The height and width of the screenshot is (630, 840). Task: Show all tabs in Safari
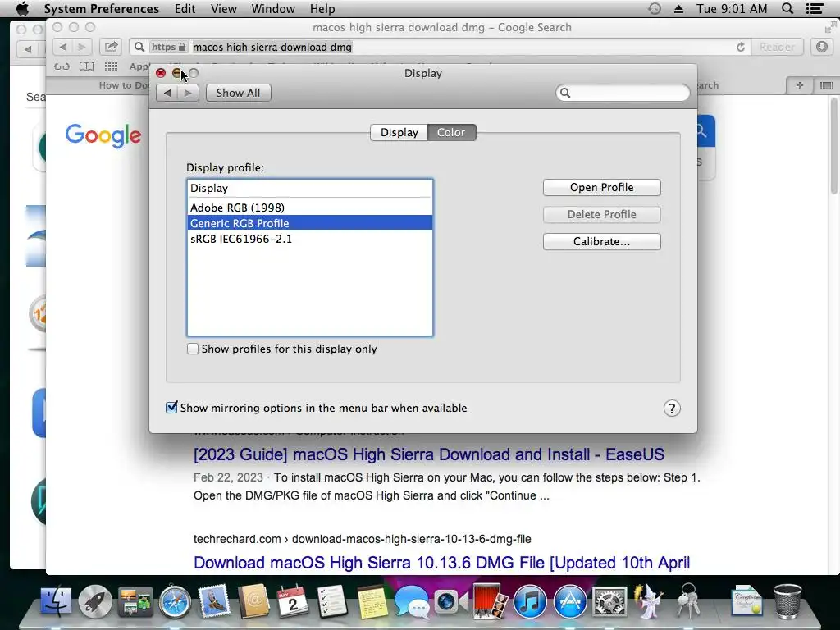coord(827,85)
